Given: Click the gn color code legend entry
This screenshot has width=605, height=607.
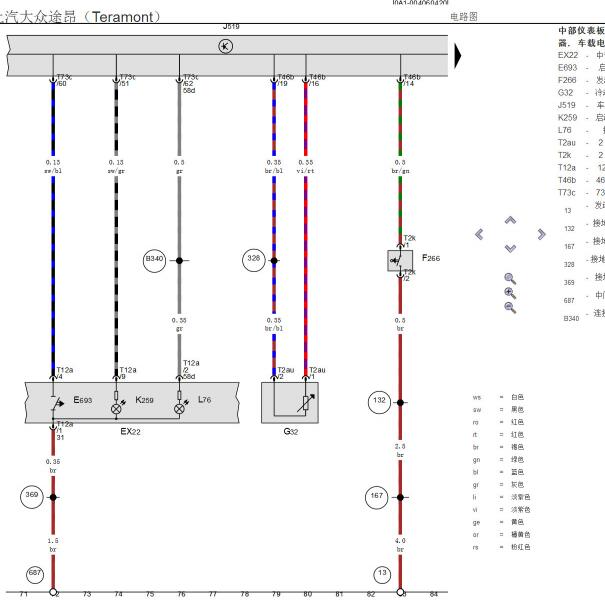Looking at the screenshot, I should click(x=499, y=460).
